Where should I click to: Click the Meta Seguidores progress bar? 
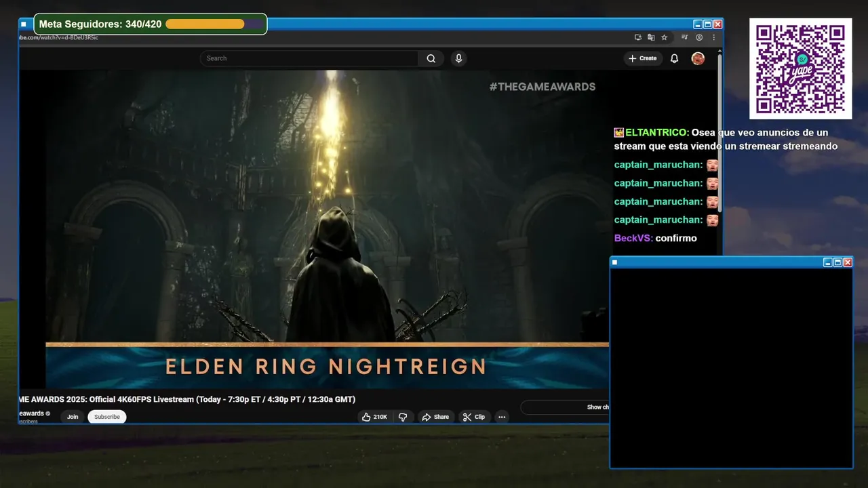pos(214,24)
